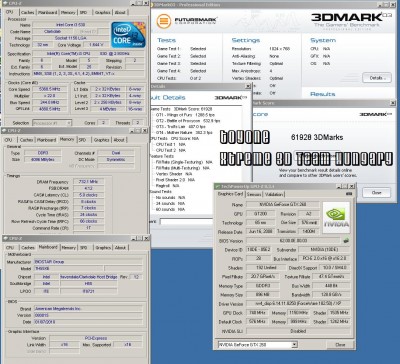Open Caches tab in middle CPU-Z window
This screenshot has width=400, height=364.
point(26,140)
